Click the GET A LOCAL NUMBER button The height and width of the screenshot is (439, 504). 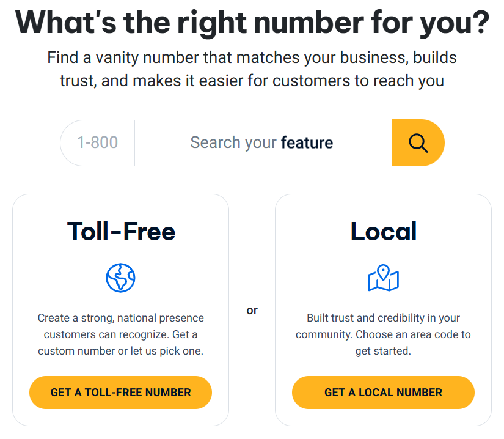[383, 393]
